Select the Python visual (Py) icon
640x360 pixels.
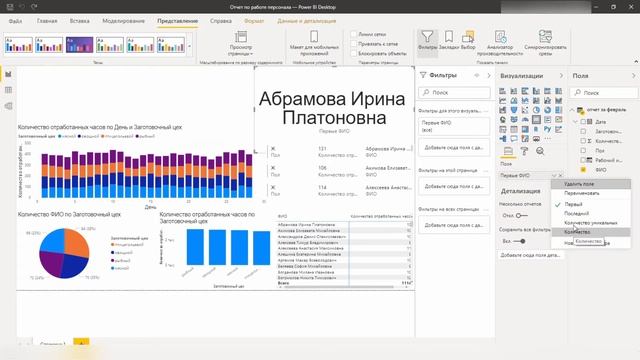coord(547,129)
